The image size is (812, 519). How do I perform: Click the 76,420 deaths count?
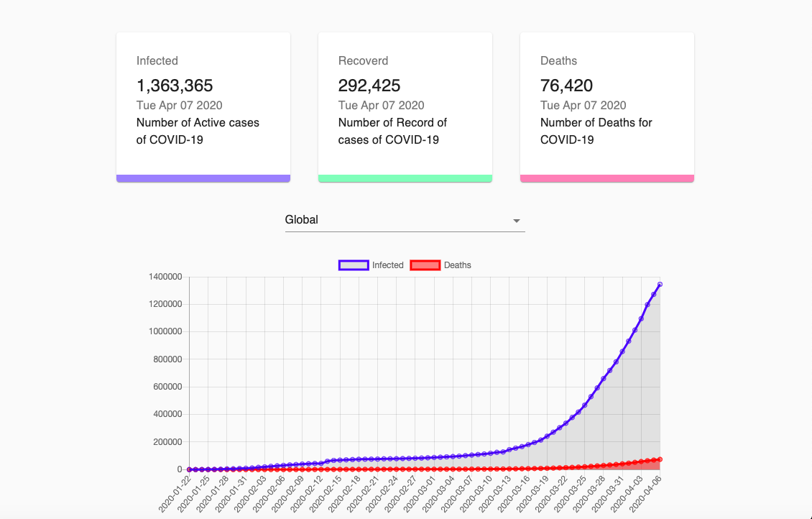coord(566,86)
